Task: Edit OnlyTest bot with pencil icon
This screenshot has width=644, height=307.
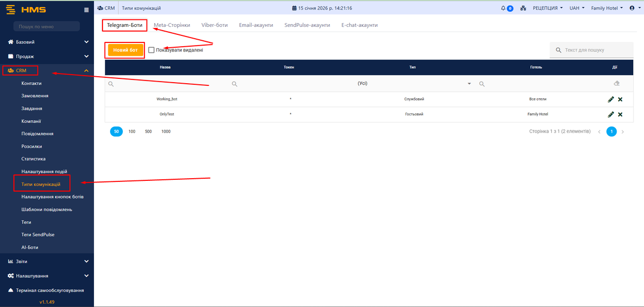Action: 611,114
